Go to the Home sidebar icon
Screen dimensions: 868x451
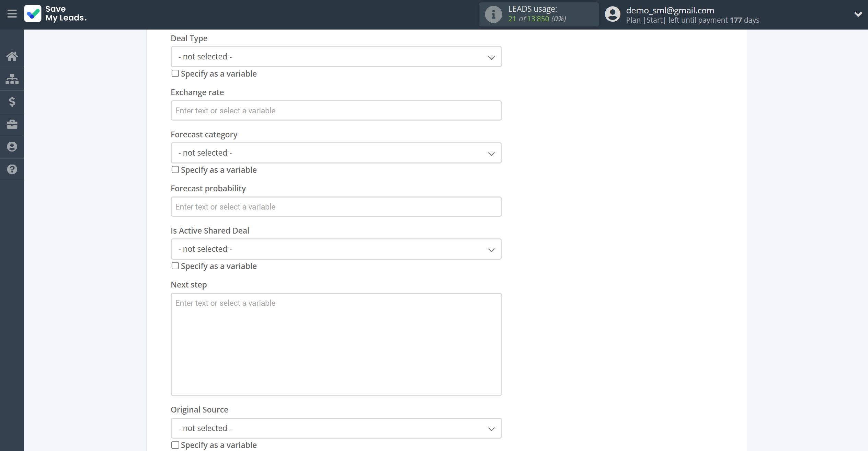(x=12, y=56)
